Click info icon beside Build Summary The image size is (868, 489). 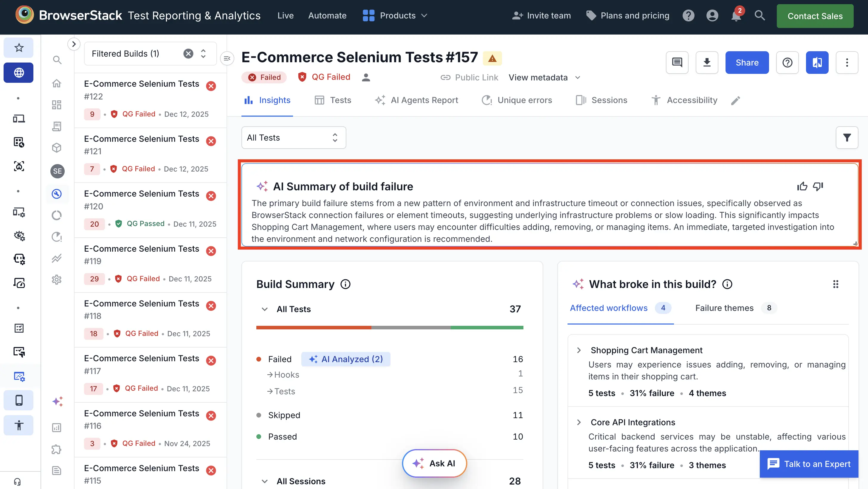345,284
